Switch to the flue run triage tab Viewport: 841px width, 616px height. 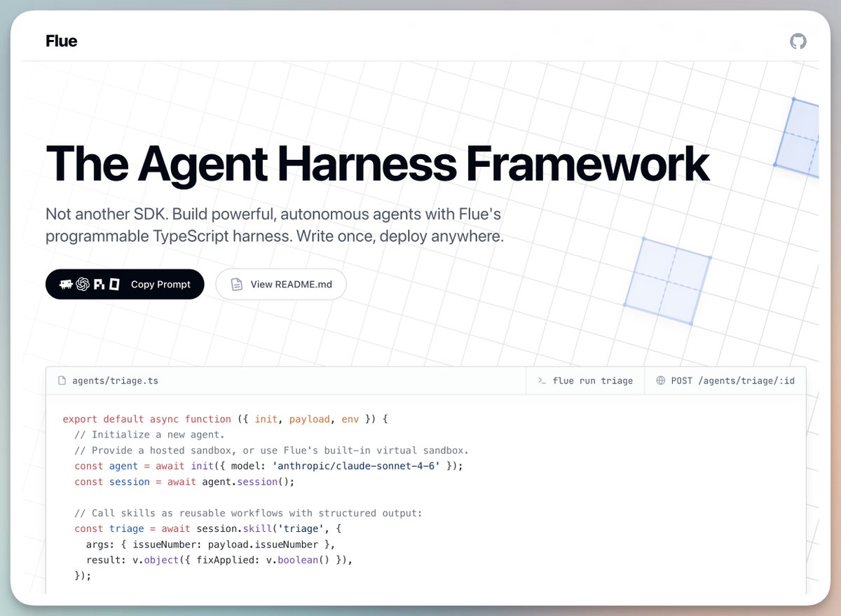(x=585, y=381)
